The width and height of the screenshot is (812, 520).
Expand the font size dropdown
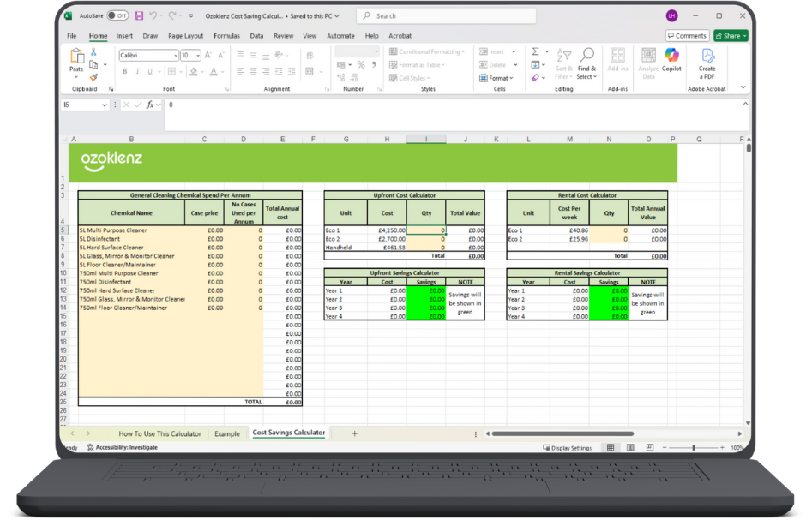point(197,55)
